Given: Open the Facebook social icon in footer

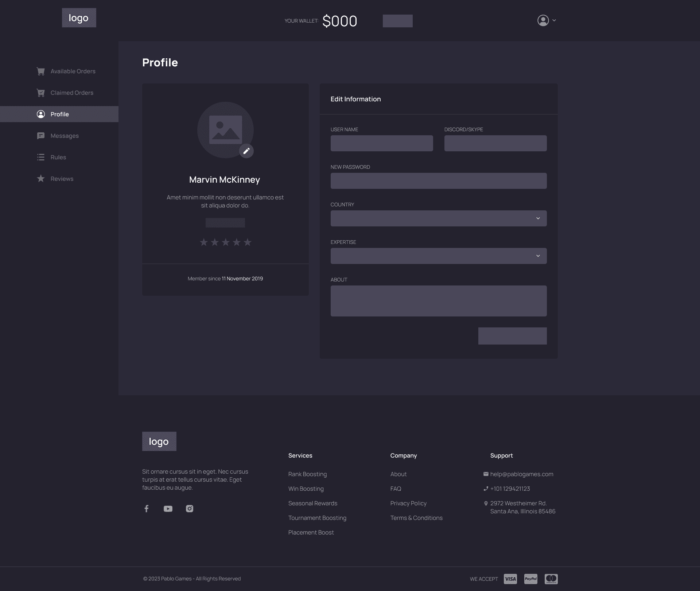Looking at the screenshot, I should [x=147, y=509].
